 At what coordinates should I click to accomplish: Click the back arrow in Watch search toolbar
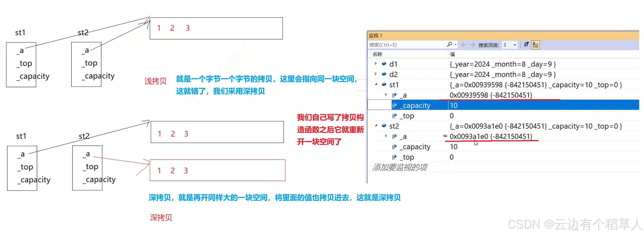pos(464,45)
